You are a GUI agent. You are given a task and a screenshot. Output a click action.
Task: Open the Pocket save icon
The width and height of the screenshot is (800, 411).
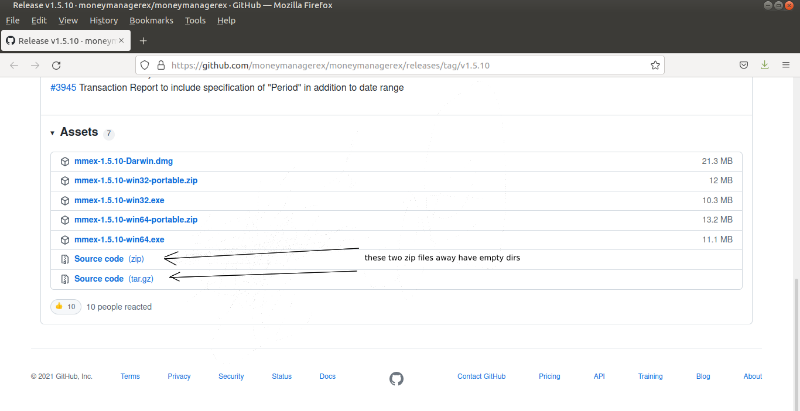point(744,65)
